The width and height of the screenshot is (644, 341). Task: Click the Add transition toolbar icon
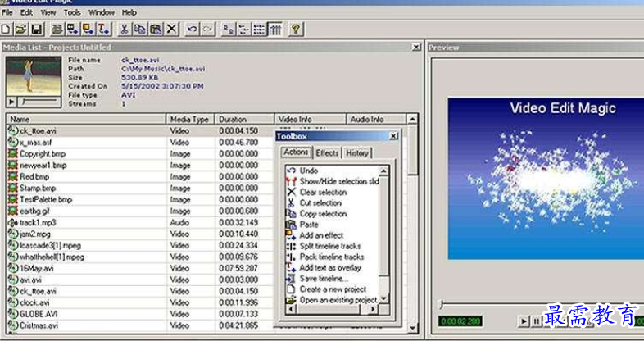(73, 30)
